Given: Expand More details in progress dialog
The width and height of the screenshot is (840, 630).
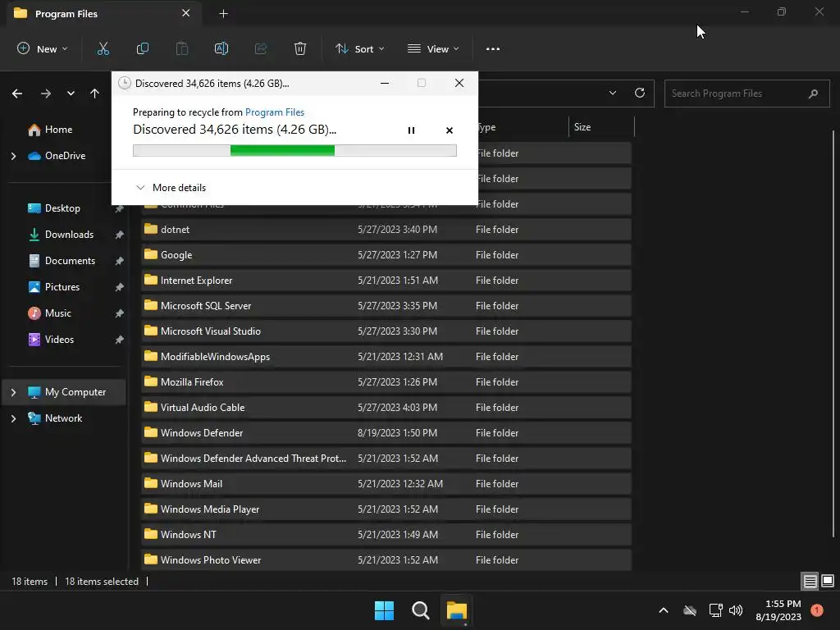Looking at the screenshot, I should (171, 188).
